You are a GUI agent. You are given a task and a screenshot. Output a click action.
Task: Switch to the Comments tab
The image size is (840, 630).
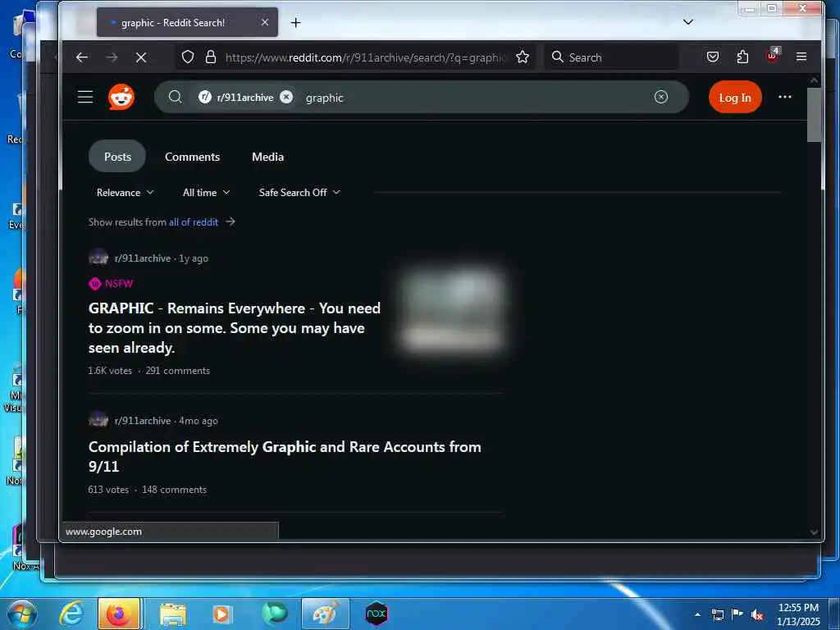(192, 157)
